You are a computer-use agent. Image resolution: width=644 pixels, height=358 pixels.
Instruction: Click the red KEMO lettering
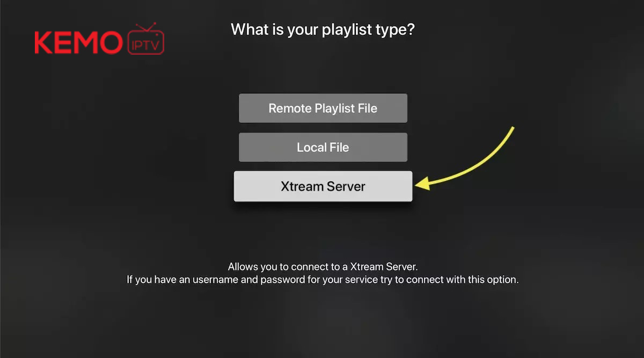79,43
